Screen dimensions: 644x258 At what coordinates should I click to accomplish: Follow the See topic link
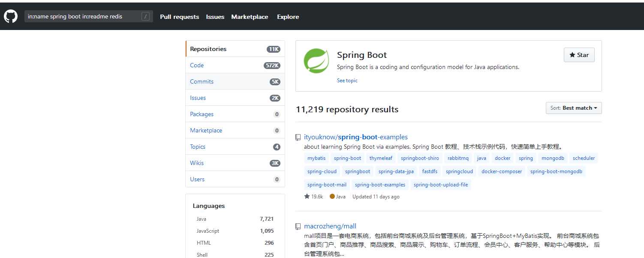tap(347, 81)
